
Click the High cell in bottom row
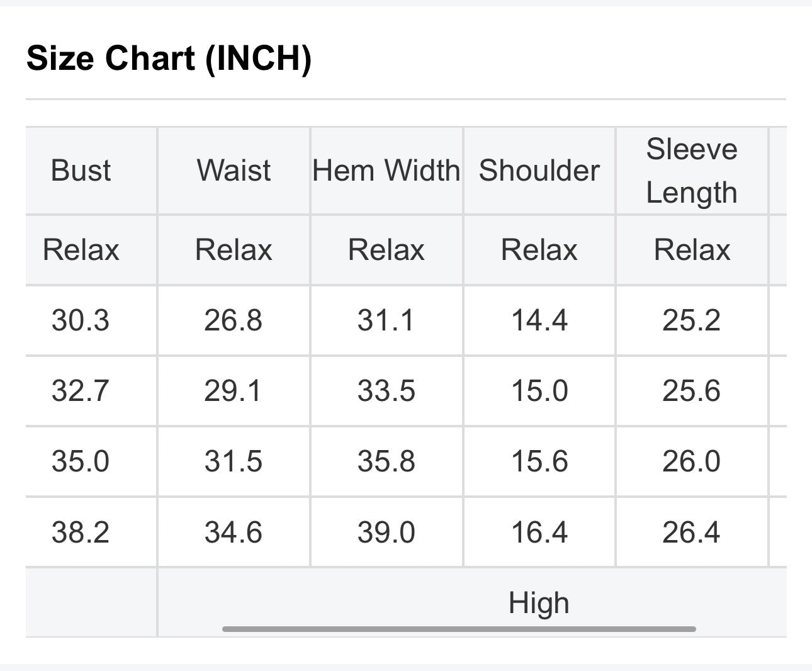pyautogui.click(x=539, y=603)
